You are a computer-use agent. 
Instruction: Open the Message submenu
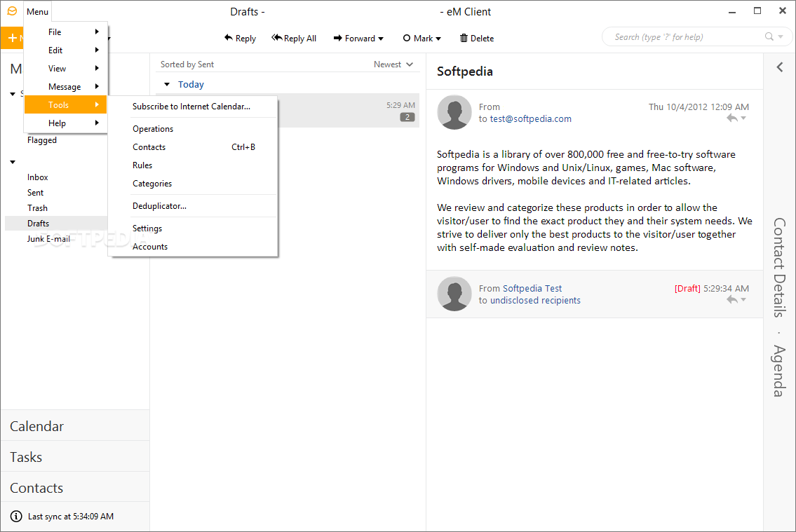point(66,87)
